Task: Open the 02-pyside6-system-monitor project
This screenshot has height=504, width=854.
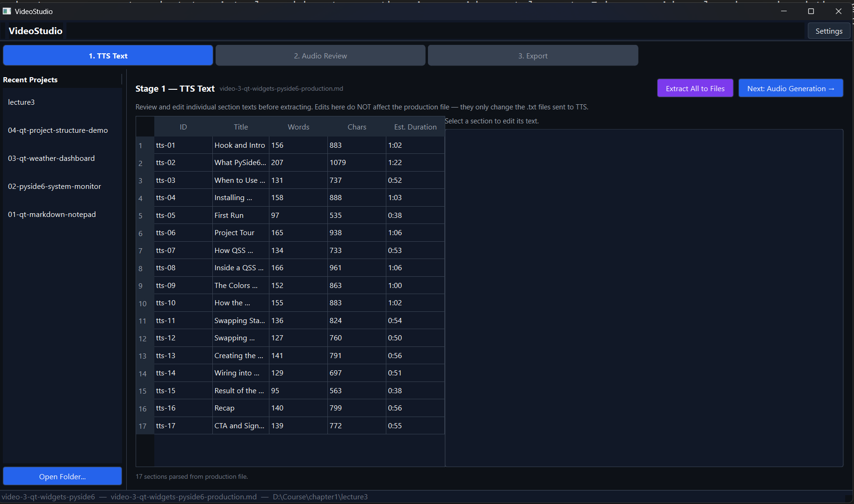Action: (x=54, y=186)
